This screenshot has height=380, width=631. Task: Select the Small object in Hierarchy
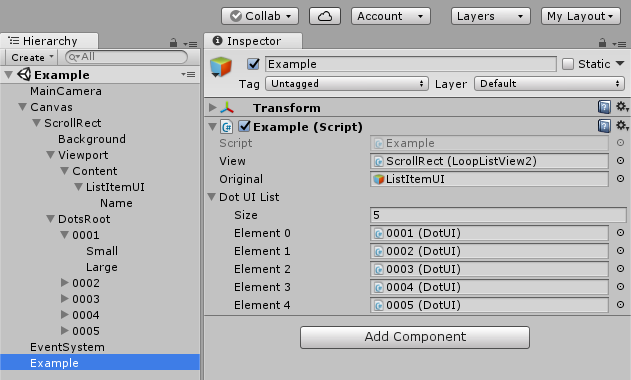(x=102, y=251)
